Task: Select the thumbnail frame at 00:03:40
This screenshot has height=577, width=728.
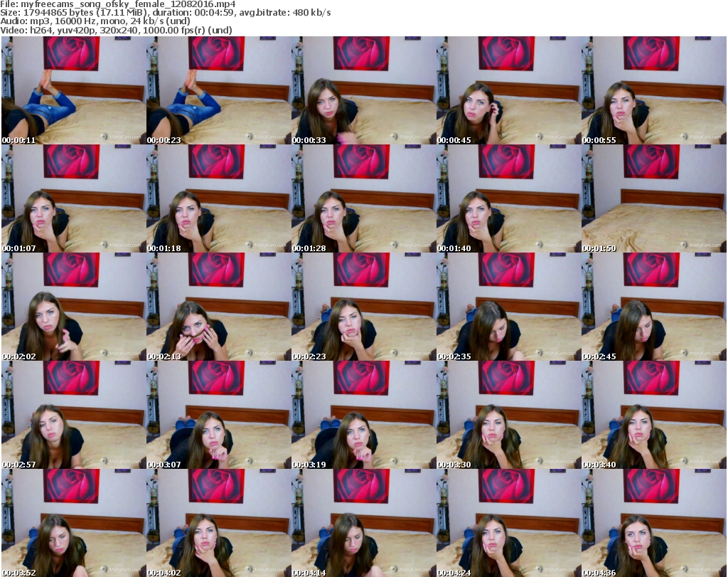Action: tap(654, 415)
